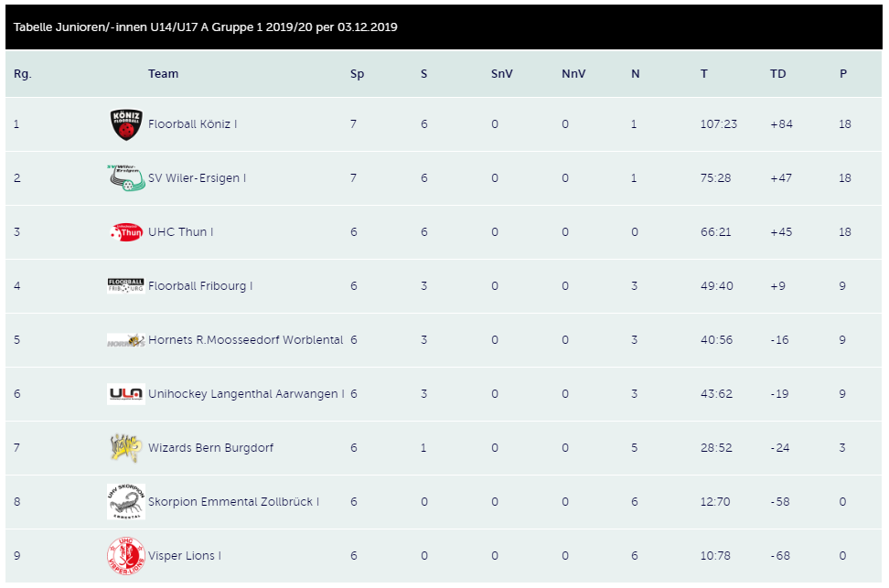Click the Floorball Fribourg logo
Image resolution: width=889 pixels, height=588 pixels.
(x=126, y=285)
